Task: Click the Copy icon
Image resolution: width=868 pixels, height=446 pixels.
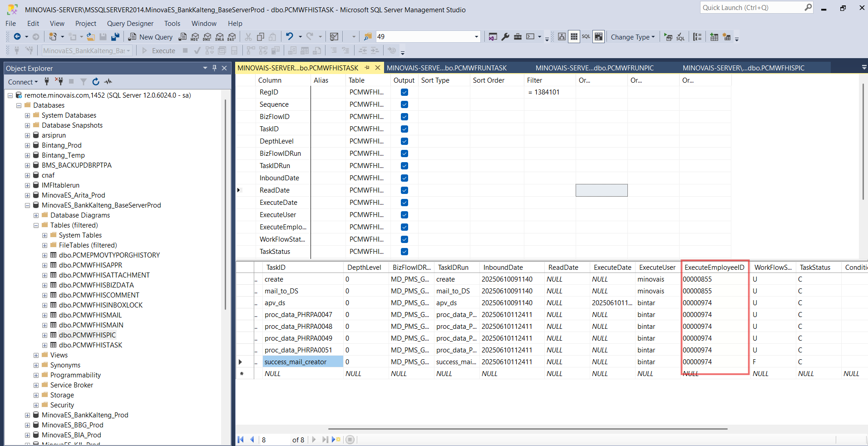Action: point(261,37)
